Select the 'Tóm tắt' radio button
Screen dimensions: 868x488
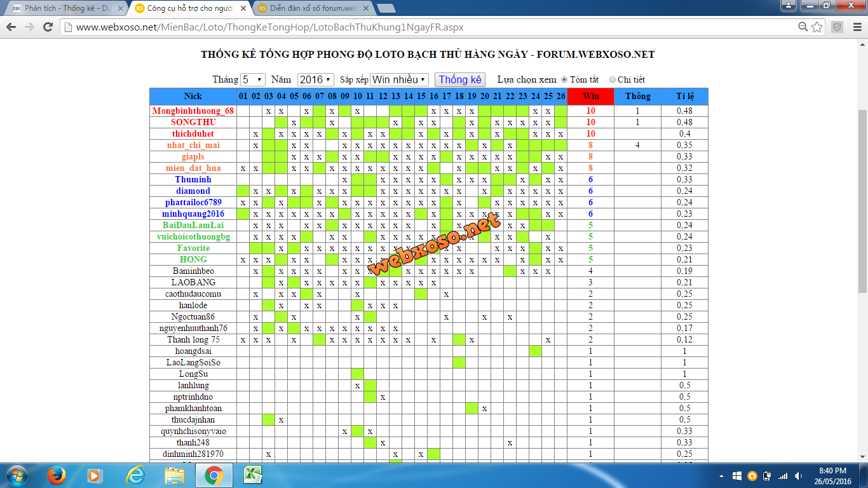[564, 80]
